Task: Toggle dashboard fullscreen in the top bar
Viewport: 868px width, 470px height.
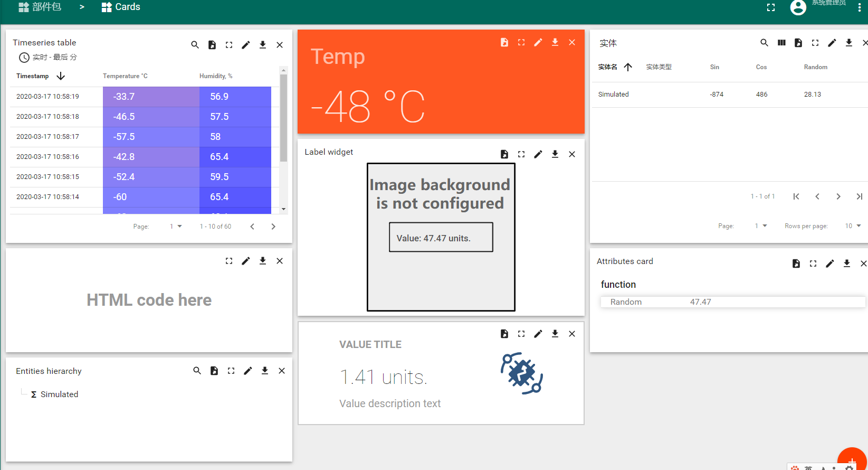Action: pos(771,7)
